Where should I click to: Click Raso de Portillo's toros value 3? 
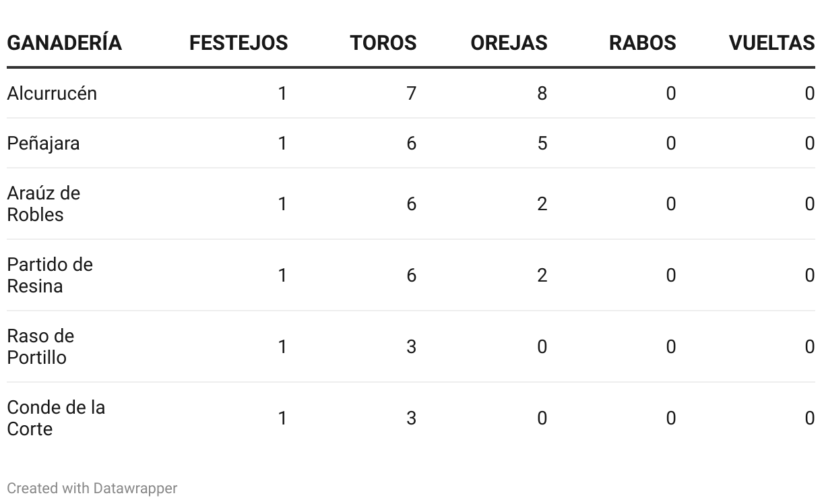[411, 346]
